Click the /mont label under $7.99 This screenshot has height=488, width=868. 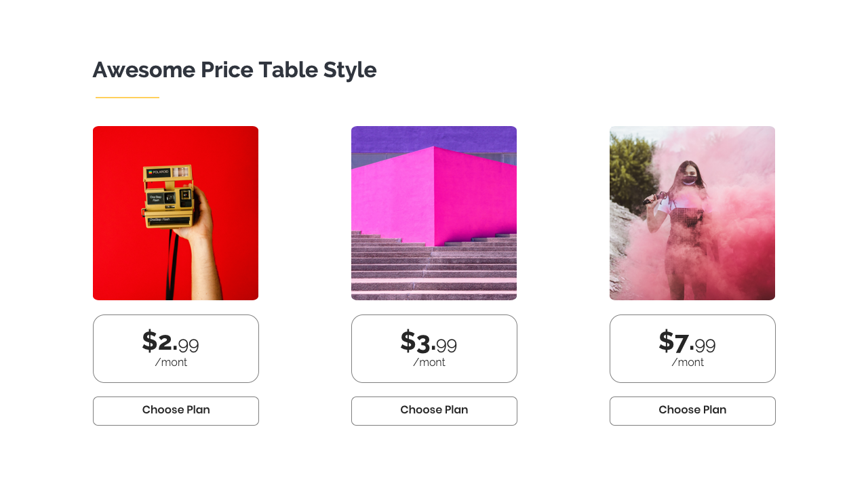pos(688,363)
